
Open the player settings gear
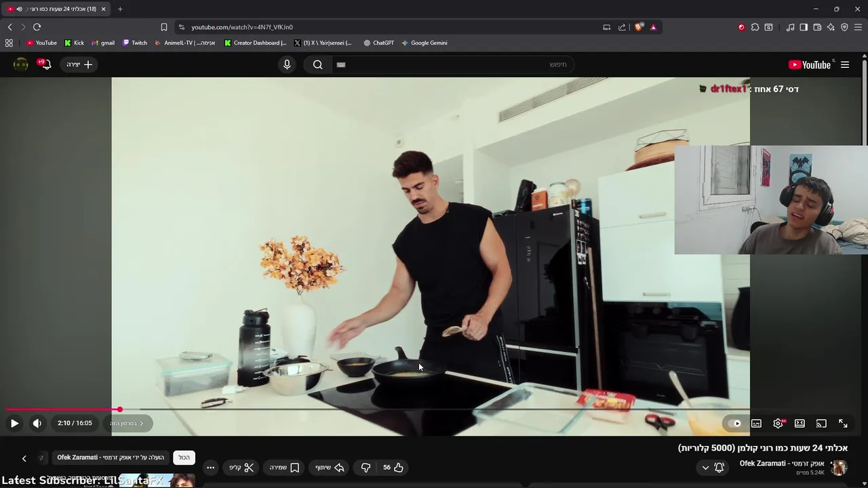pyautogui.click(x=778, y=424)
